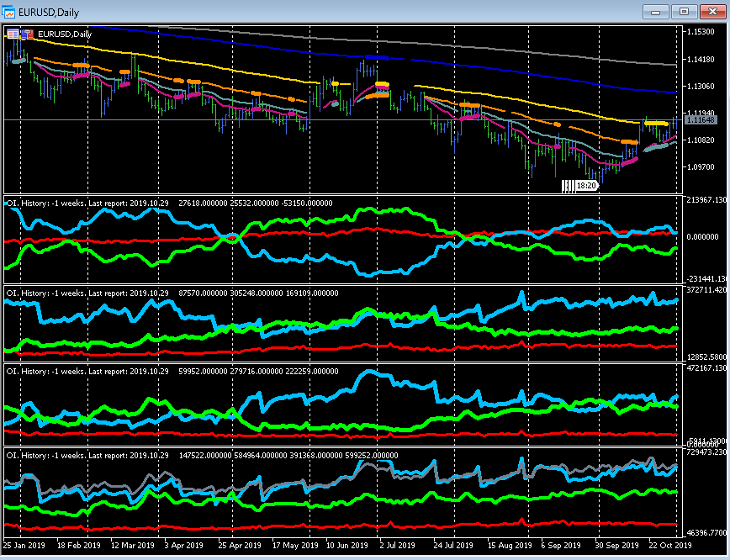Click the 372711.420 scale value
Image resolution: width=730 pixels, height=560 pixels.
pos(706,289)
